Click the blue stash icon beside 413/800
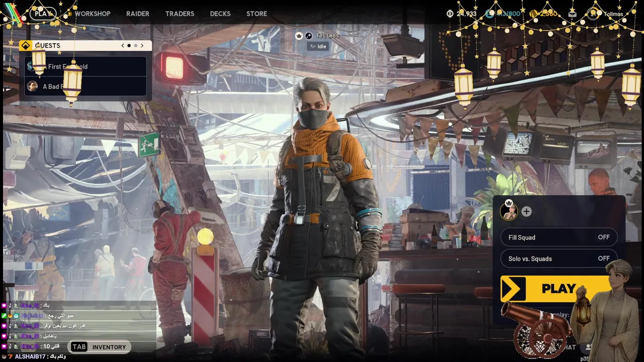 tap(490, 14)
